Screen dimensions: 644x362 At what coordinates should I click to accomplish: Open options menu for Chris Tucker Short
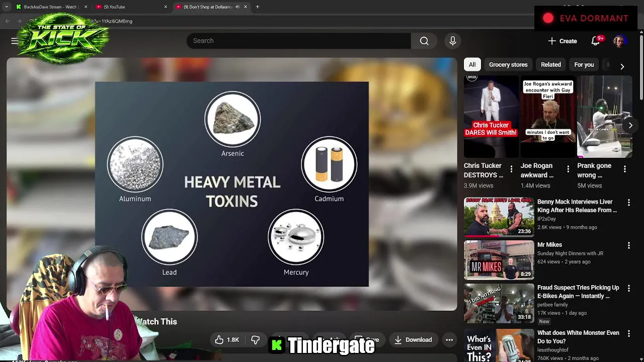point(511,169)
